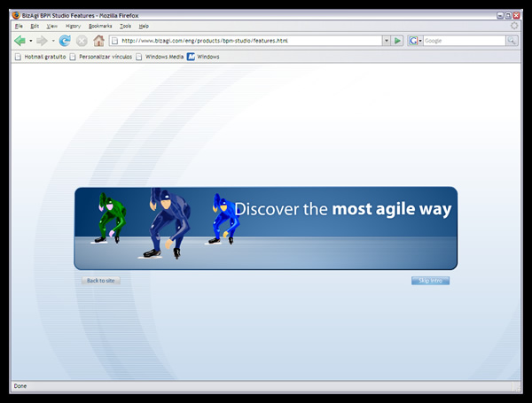Viewport: 532px width, 403px height.
Task: Expand the address bar URL dropdown
Action: [386, 41]
